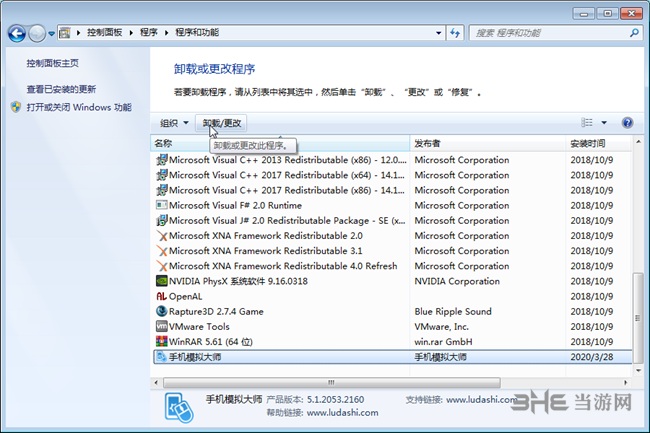
Task: Expand the view options dropdown arrow
Action: tap(604, 123)
